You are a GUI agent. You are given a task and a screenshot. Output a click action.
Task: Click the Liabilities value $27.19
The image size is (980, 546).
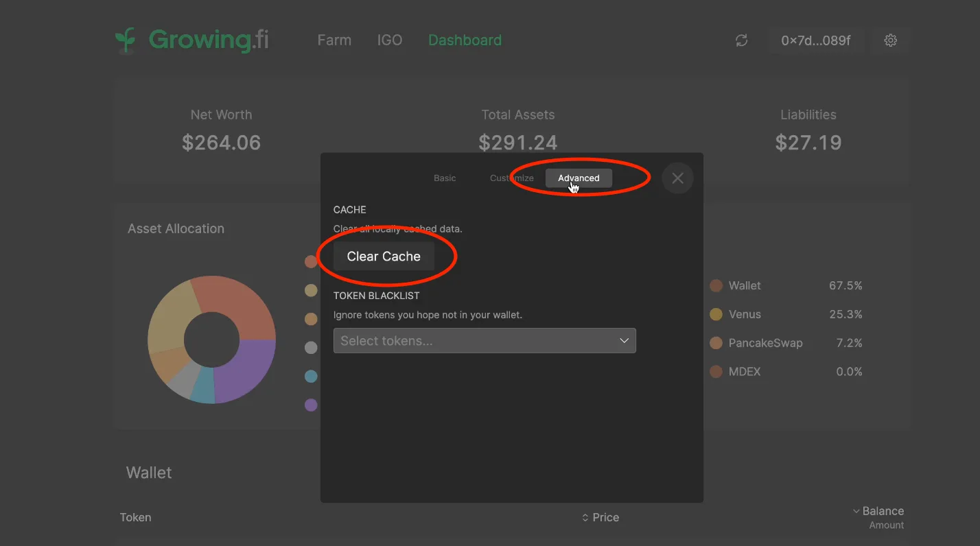[x=808, y=143]
